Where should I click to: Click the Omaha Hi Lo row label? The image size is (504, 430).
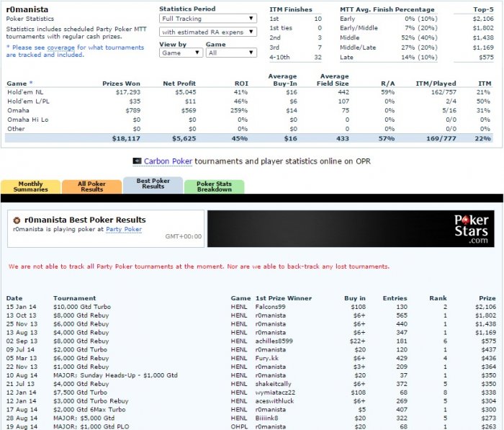click(27, 120)
